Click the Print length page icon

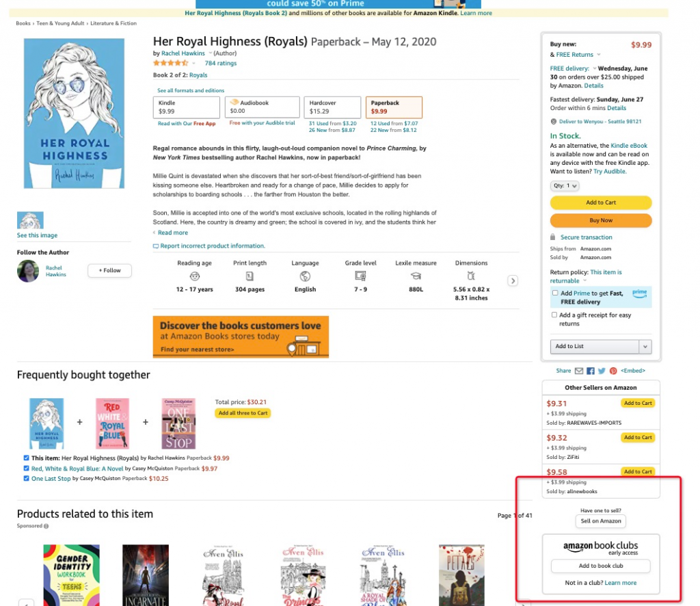250,276
